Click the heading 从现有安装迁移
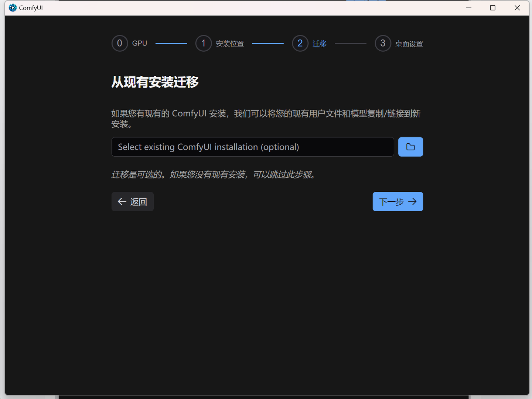Image resolution: width=532 pixels, height=399 pixels. pos(155,82)
